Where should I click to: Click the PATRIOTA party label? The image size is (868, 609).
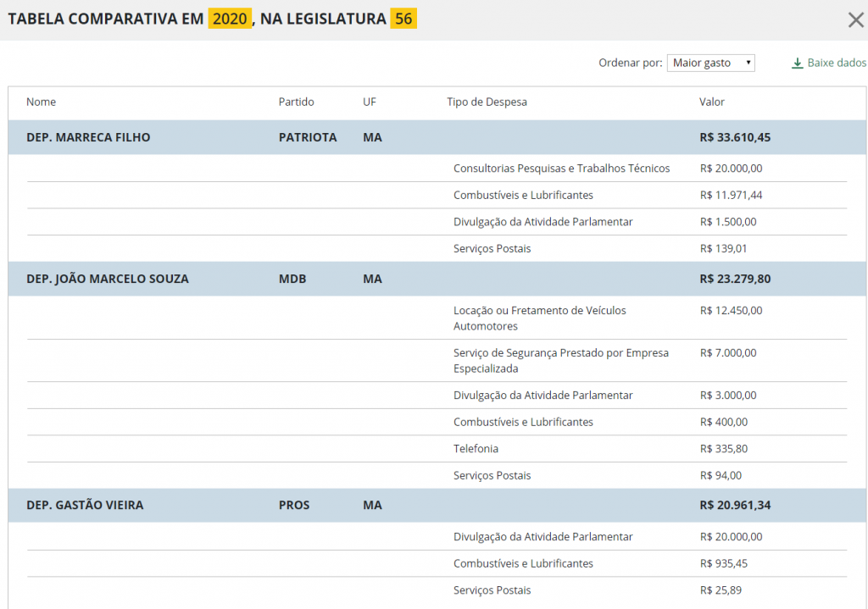308,137
